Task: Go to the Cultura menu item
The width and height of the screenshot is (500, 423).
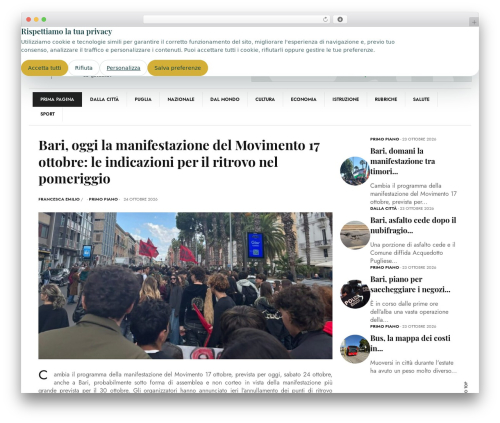Action: 265,99
